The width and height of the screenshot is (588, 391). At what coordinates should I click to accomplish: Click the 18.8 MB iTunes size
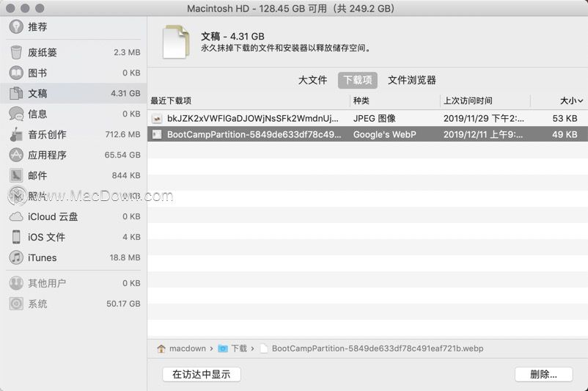tap(125, 257)
